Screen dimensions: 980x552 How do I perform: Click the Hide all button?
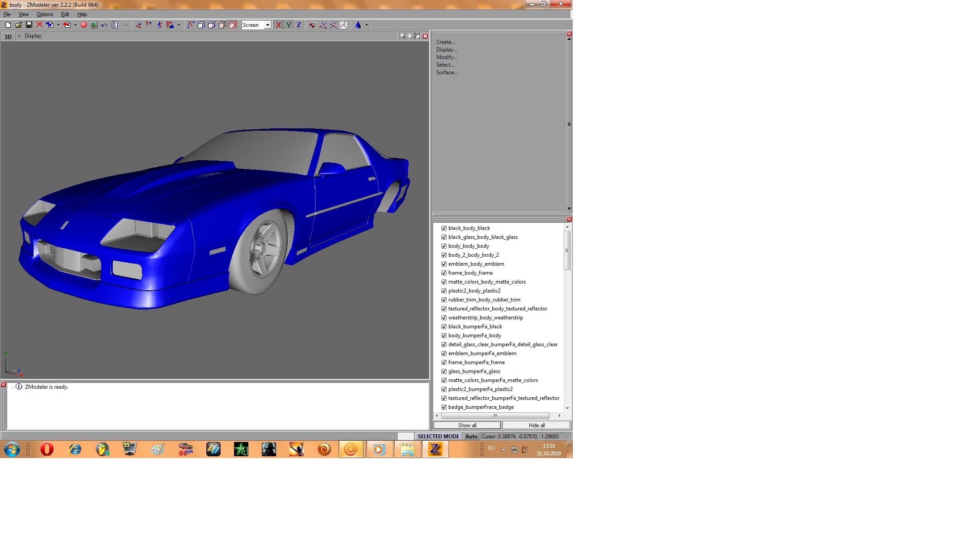[537, 425]
